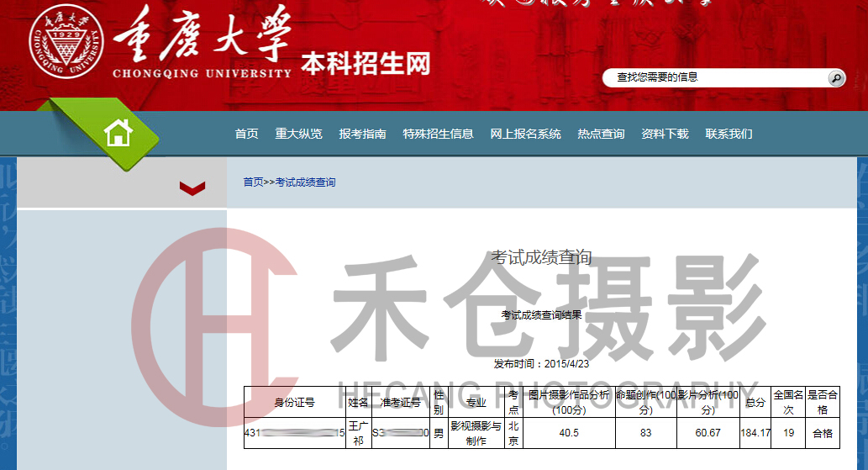Click the 本科招生网 site title
This screenshot has width=868, height=470.
[366, 64]
